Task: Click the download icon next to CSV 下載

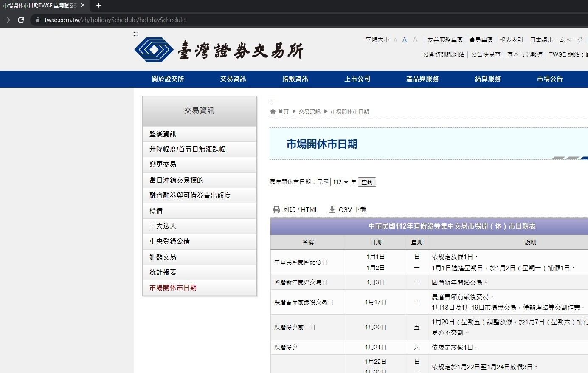Action: click(x=332, y=209)
